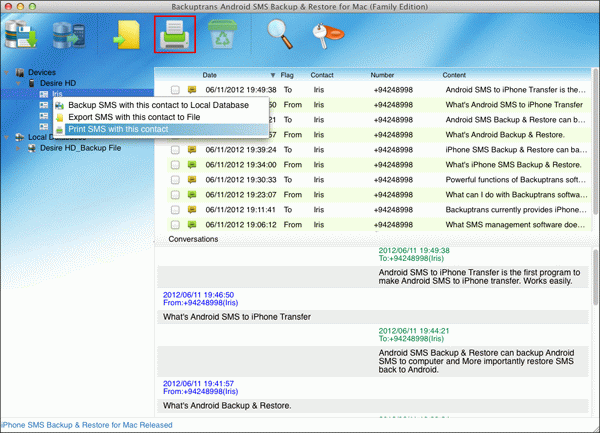Click the Content column header

pyautogui.click(x=454, y=75)
